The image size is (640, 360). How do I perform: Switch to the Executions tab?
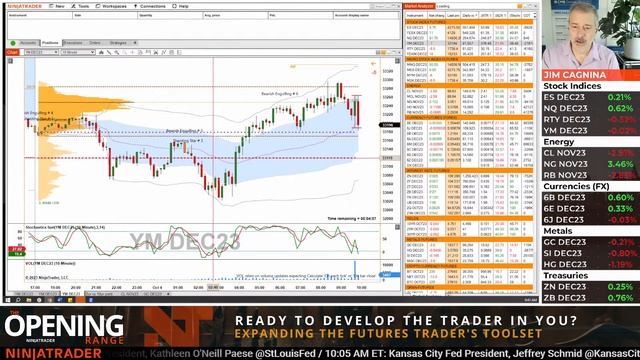[x=73, y=43]
